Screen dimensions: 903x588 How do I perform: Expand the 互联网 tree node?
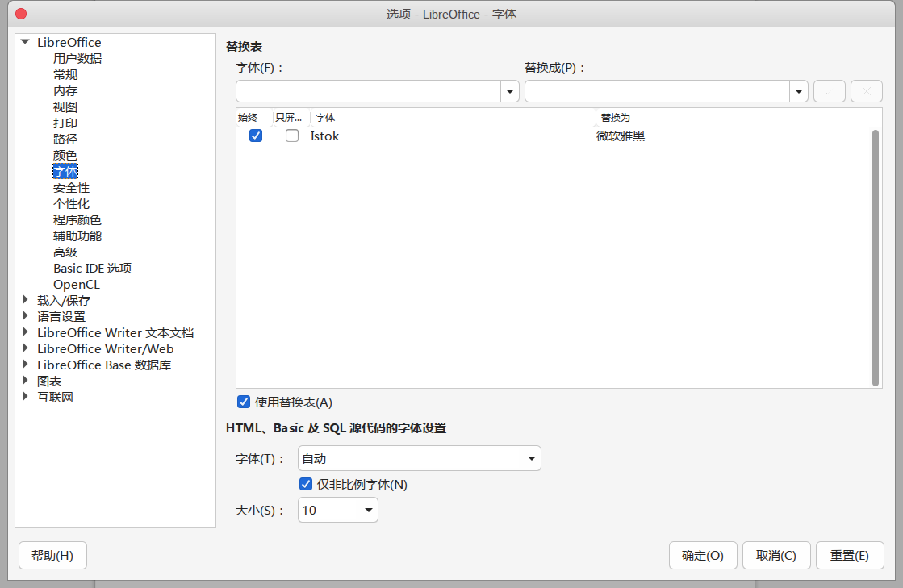tap(25, 396)
